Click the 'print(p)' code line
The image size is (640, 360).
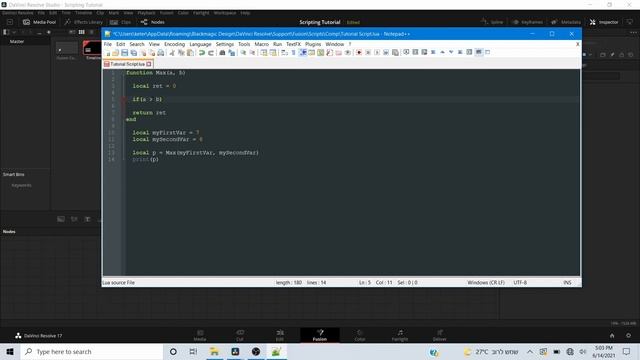(x=145, y=159)
